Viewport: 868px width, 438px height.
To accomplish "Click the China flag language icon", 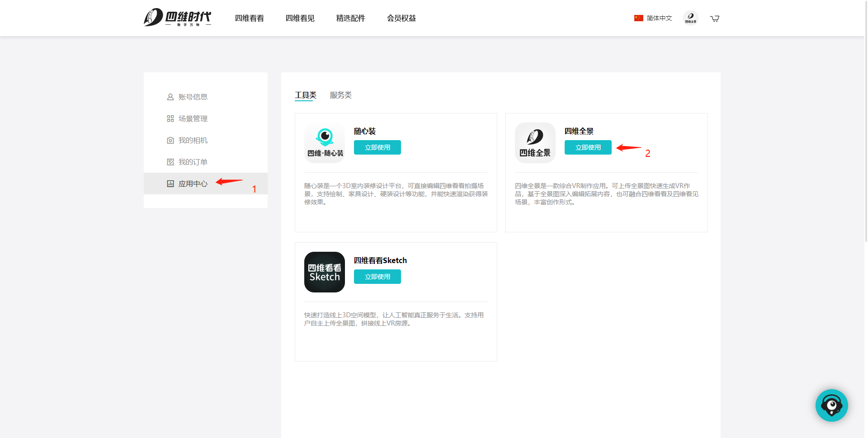I will coord(638,18).
